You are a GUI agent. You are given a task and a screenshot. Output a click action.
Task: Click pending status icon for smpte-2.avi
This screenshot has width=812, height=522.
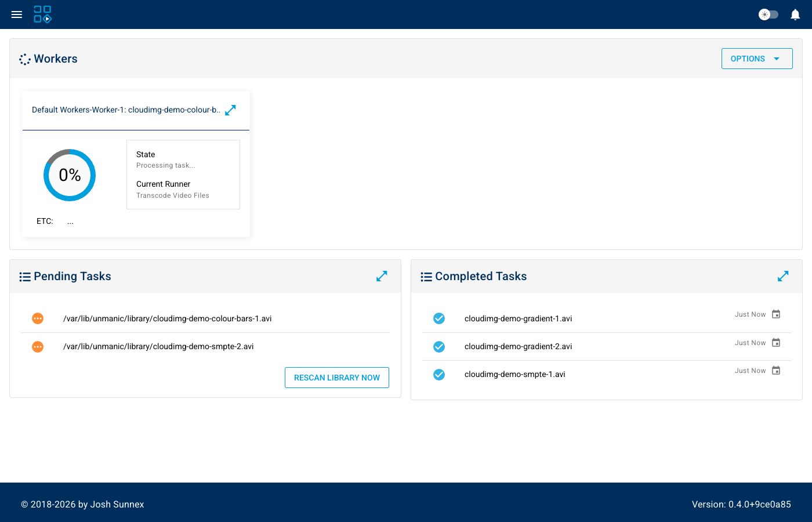(x=38, y=346)
